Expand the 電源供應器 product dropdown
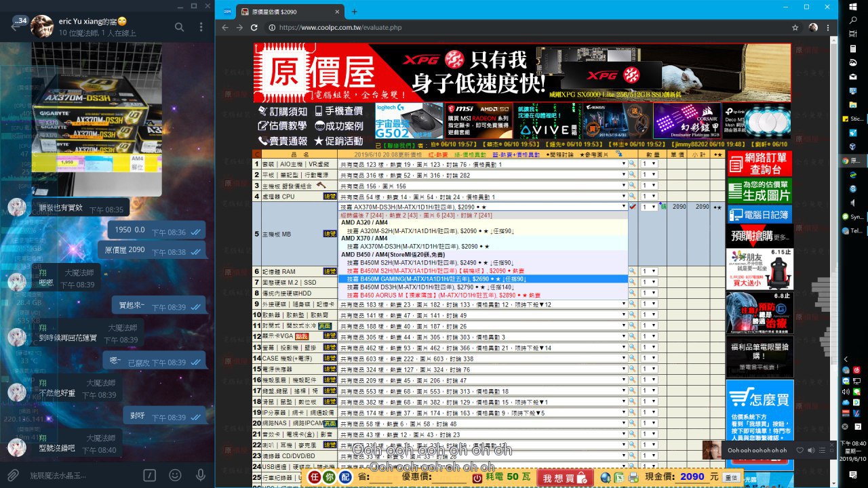The width and height of the screenshot is (868, 488). point(482,369)
